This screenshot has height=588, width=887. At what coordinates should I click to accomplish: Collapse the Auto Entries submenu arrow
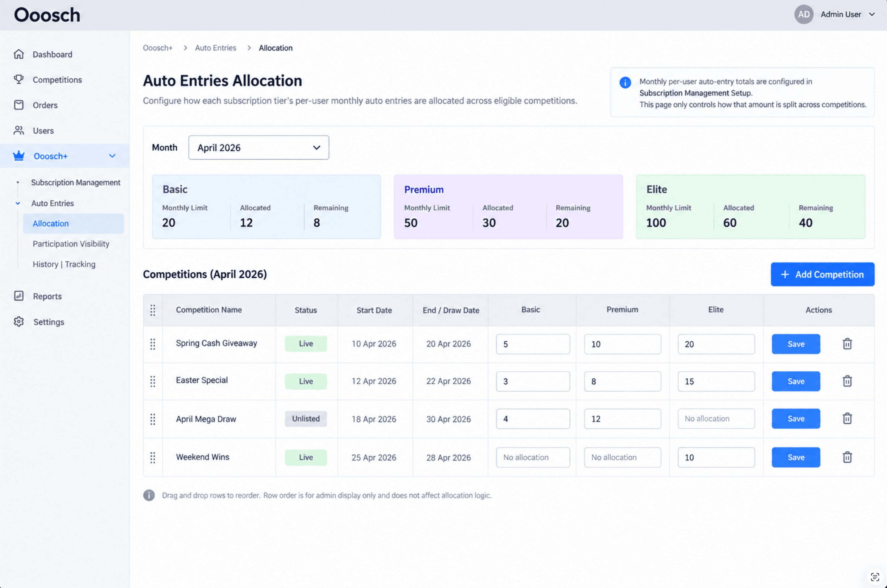(18, 203)
